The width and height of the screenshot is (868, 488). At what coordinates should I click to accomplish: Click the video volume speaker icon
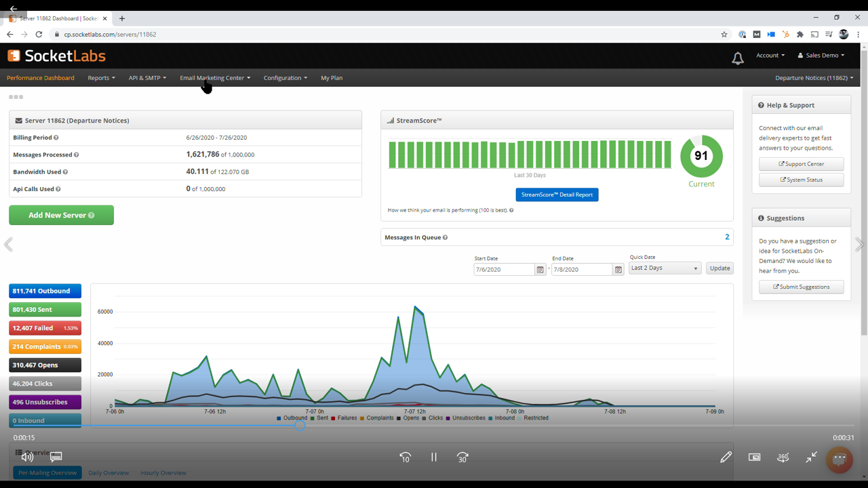click(27, 457)
